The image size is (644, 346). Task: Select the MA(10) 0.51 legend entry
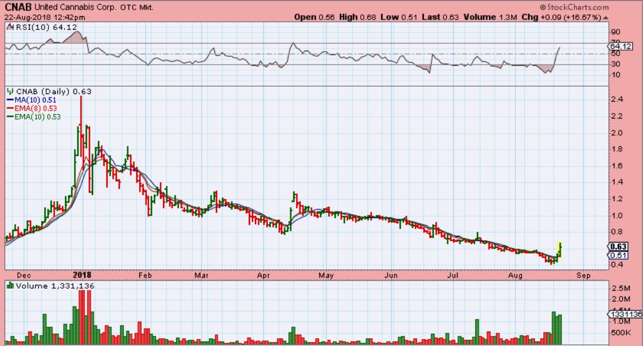coord(35,100)
